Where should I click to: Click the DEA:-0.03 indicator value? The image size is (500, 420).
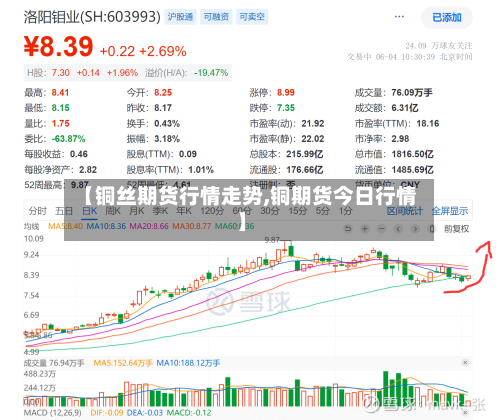click(x=145, y=413)
